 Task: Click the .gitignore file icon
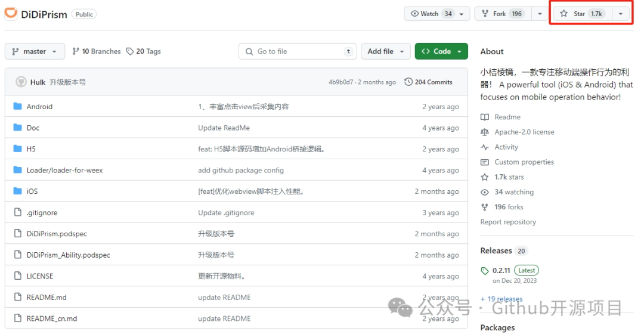[18, 212]
